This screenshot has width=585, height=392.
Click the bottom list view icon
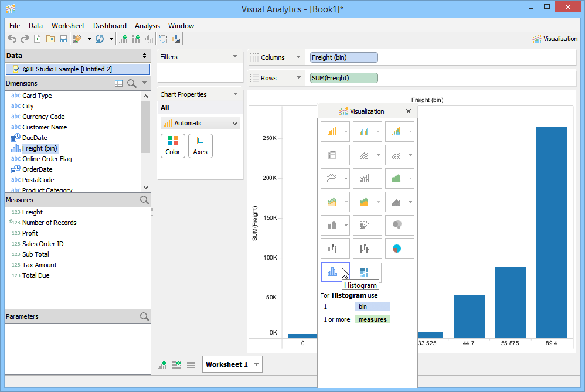(191, 365)
